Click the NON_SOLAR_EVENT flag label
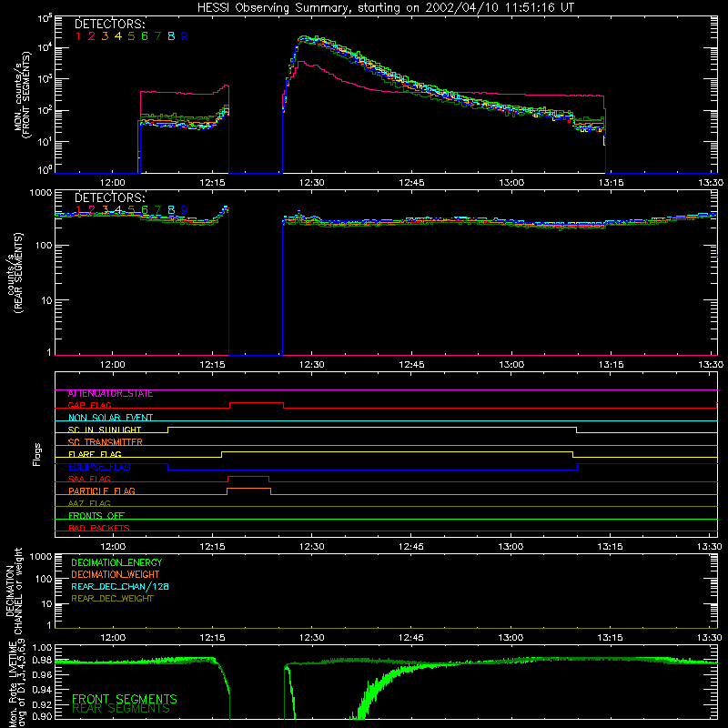Viewport: 728px width, 728px height. (x=110, y=418)
